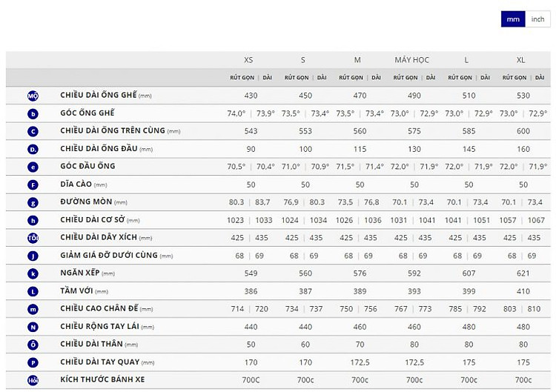
Task: Click the 'MỘ' icon for seat tube length
Action: pyautogui.click(x=33, y=96)
